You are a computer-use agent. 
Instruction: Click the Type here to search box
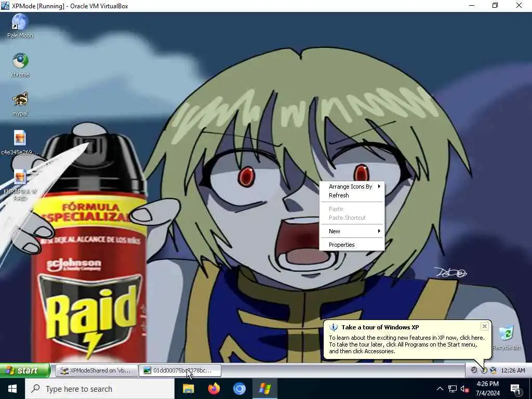click(x=100, y=389)
